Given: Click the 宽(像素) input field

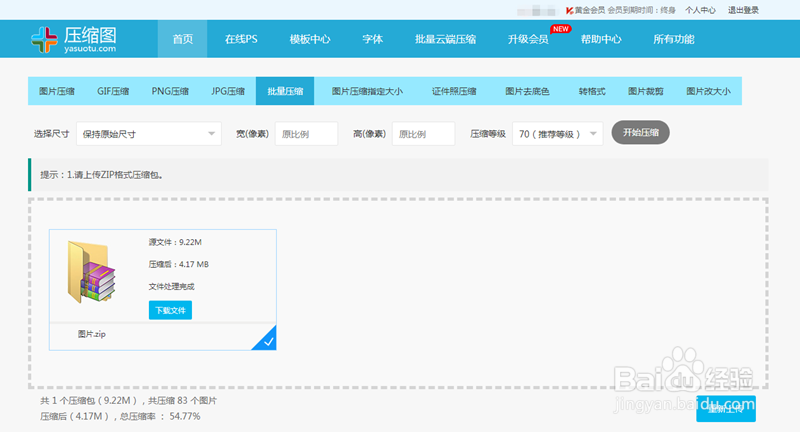Looking at the screenshot, I should tap(306, 134).
